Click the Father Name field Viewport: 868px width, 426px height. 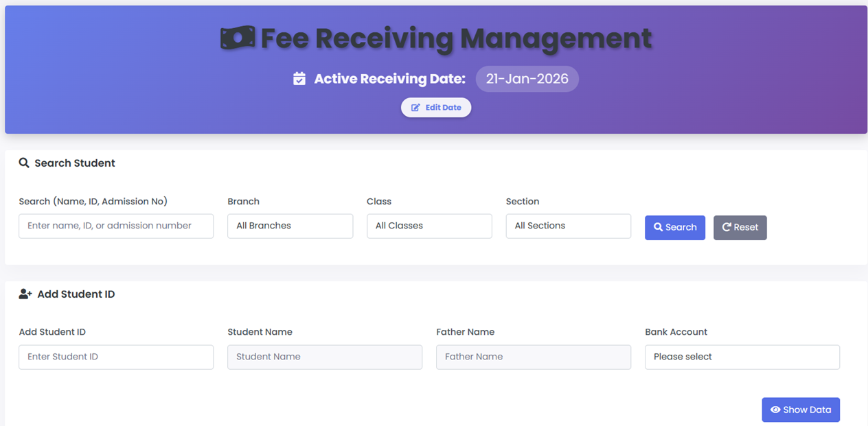tap(533, 357)
